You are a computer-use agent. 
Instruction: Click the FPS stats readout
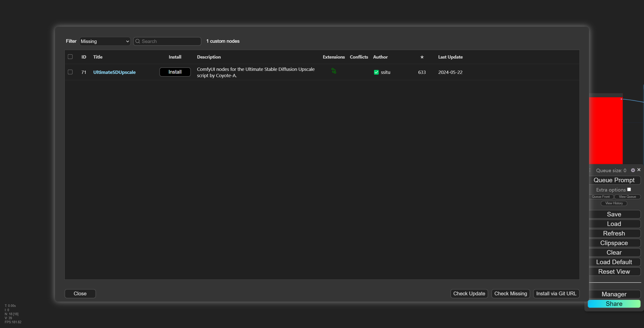[13, 322]
